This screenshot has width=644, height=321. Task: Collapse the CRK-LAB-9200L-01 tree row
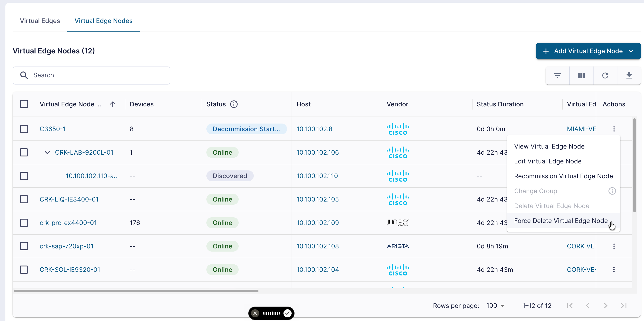47,152
